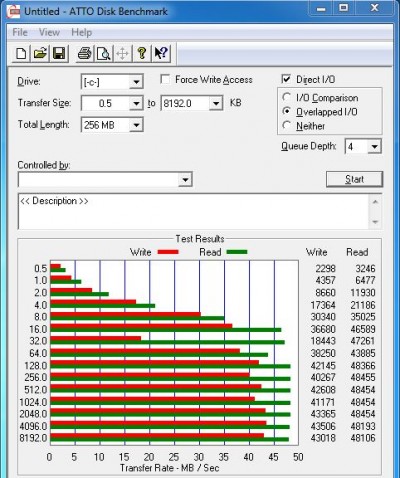Click the grayed four-arrow move icon
The height and width of the screenshot is (478, 400).
click(122, 54)
